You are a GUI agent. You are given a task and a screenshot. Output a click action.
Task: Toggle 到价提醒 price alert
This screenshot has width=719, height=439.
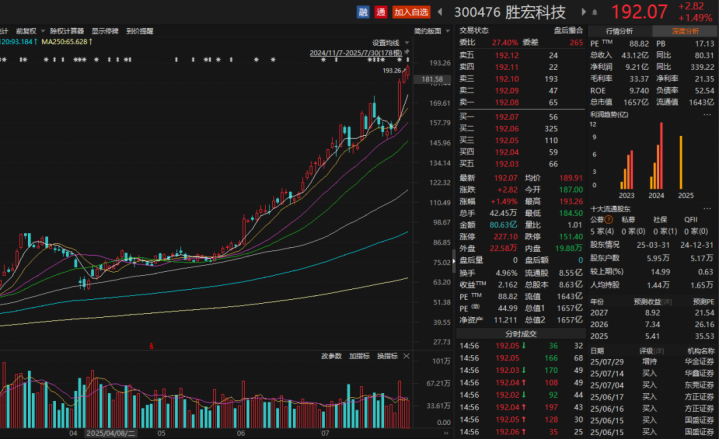click(x=140, y=30)
